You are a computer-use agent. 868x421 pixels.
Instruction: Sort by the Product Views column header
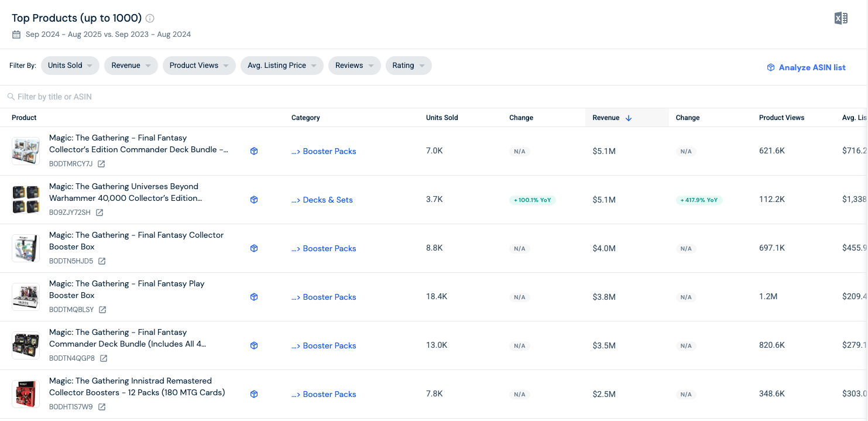point(781,118)
